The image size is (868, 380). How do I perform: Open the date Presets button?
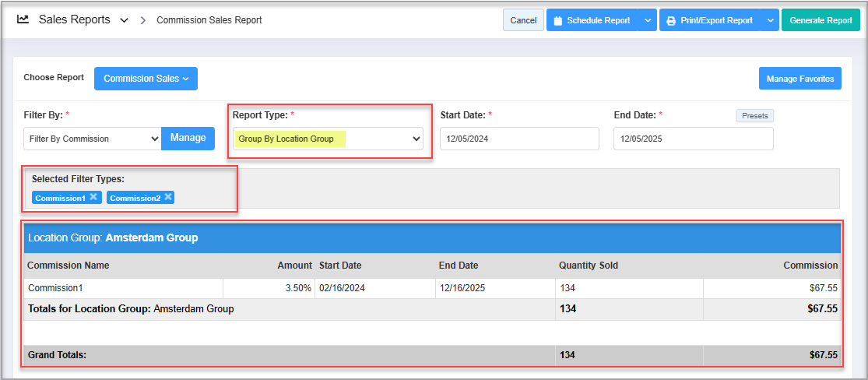coord(754,116)
